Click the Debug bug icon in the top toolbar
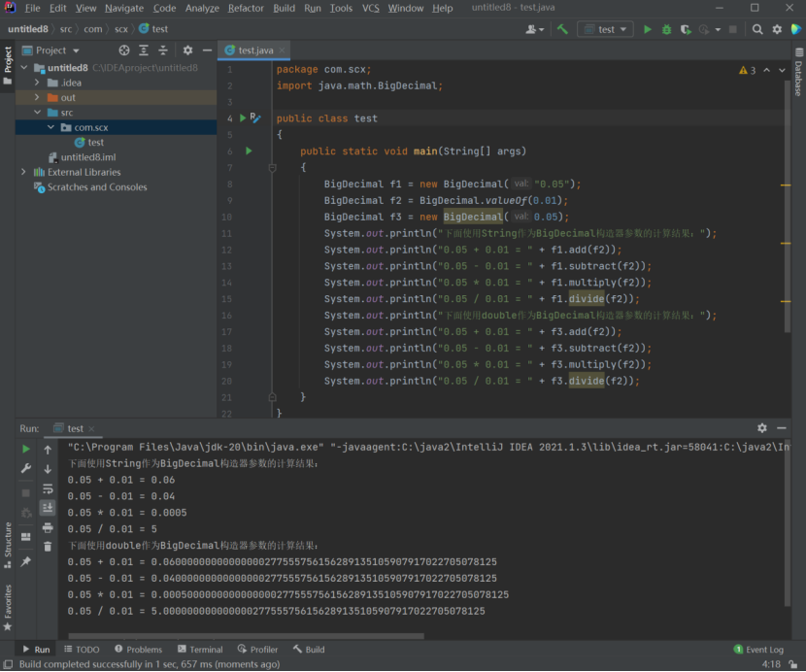806x672 pixels. click(666, 29)
